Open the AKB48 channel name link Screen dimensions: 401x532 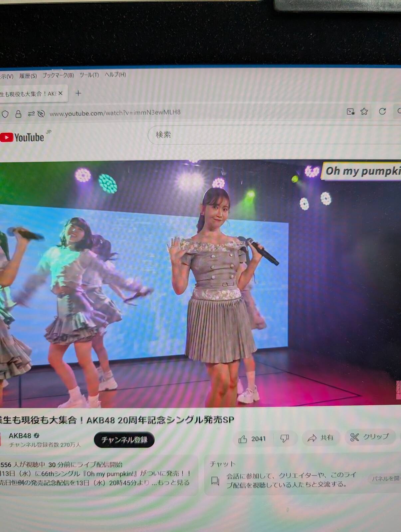(20, 436)
